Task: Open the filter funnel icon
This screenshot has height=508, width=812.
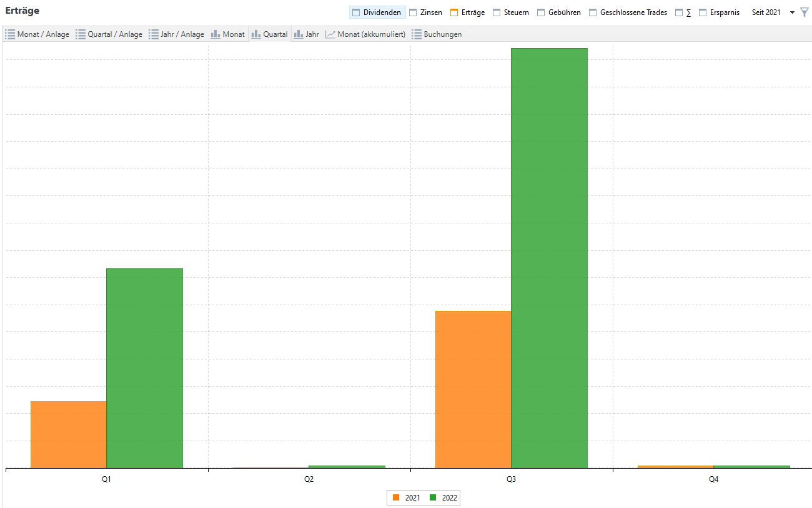Action: coord(805,12)
